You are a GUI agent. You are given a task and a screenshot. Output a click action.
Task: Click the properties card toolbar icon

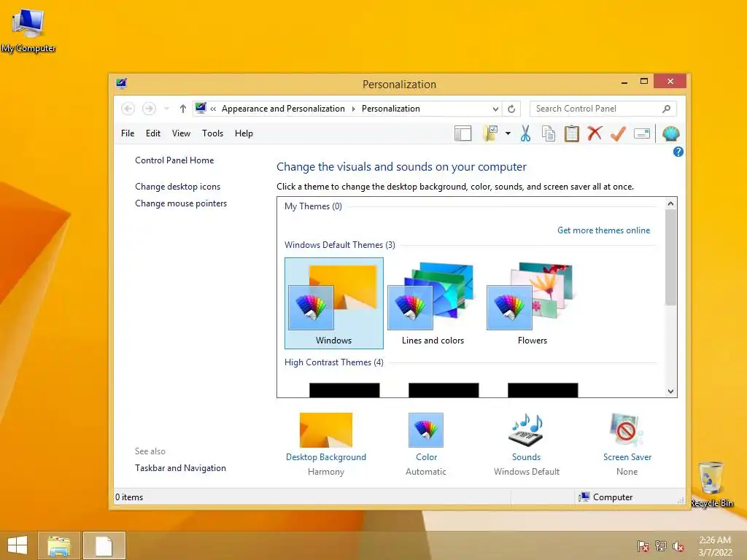click(x=642, y=134)
